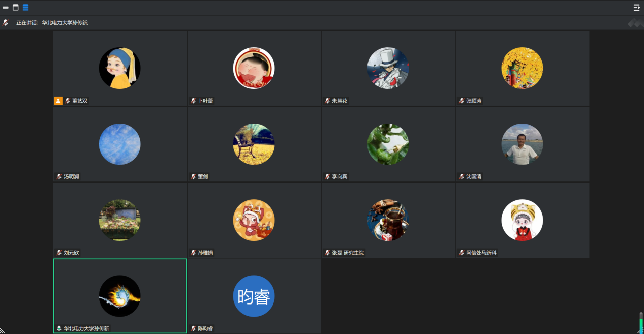Open the sidebar panel icon at top right
644x334 pixels.
tap(636, 8)
